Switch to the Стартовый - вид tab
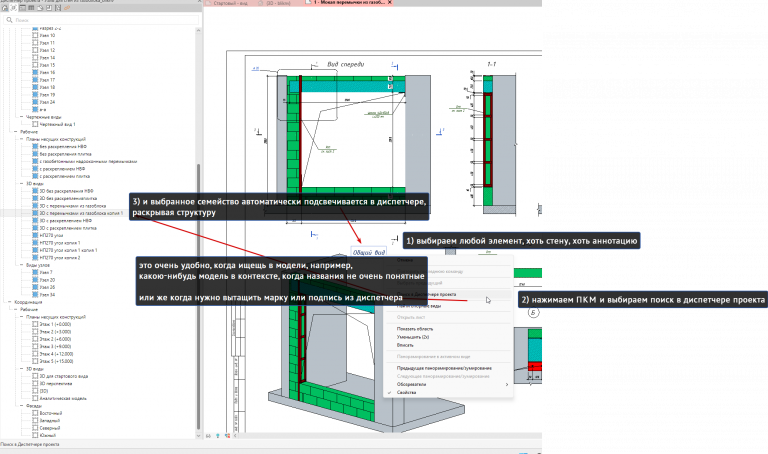Screen dimensions: 768x454 click(230, 3)
